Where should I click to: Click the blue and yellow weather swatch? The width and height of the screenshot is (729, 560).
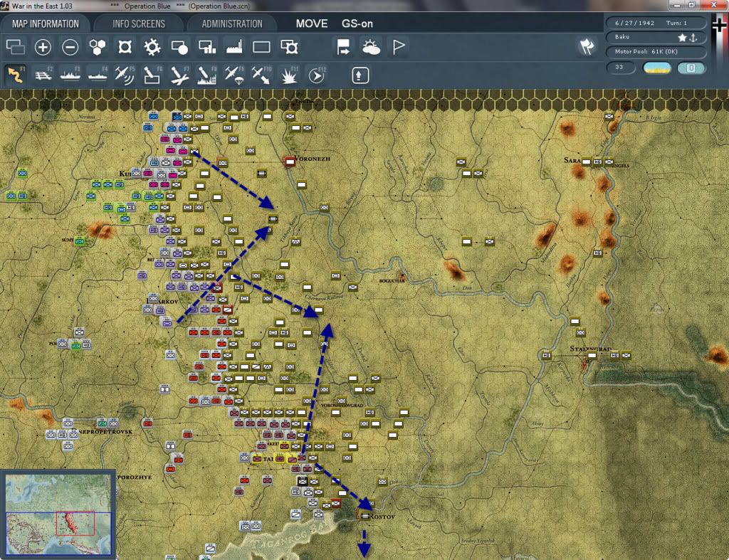[x=657, y=68]
